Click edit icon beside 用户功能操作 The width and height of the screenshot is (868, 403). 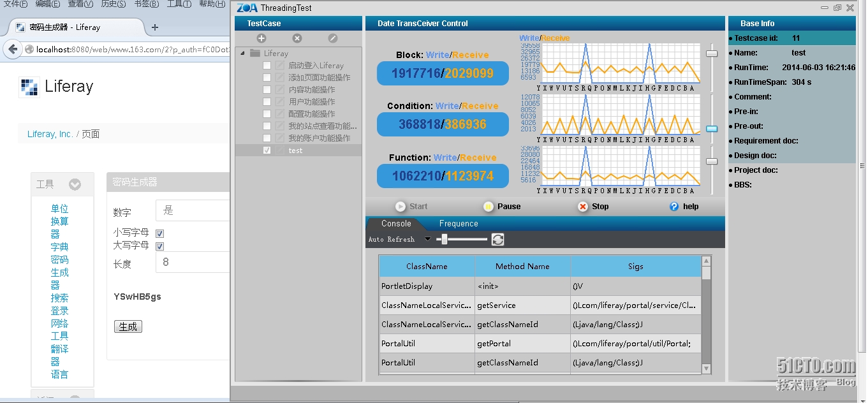pos(279,102)
